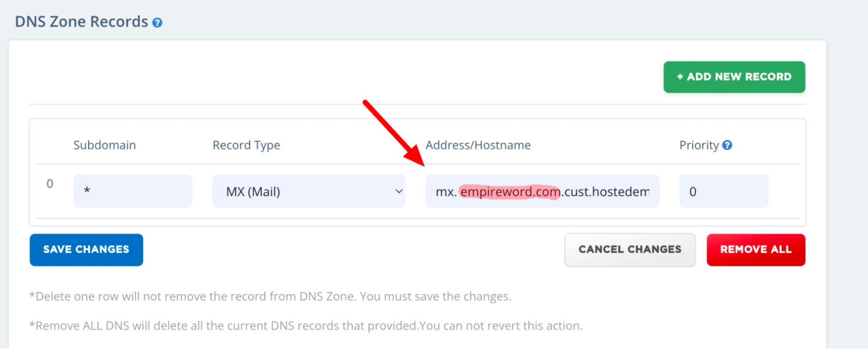Click the help icon next to Priority
868x349 pixels.
(x=727, y=145)
